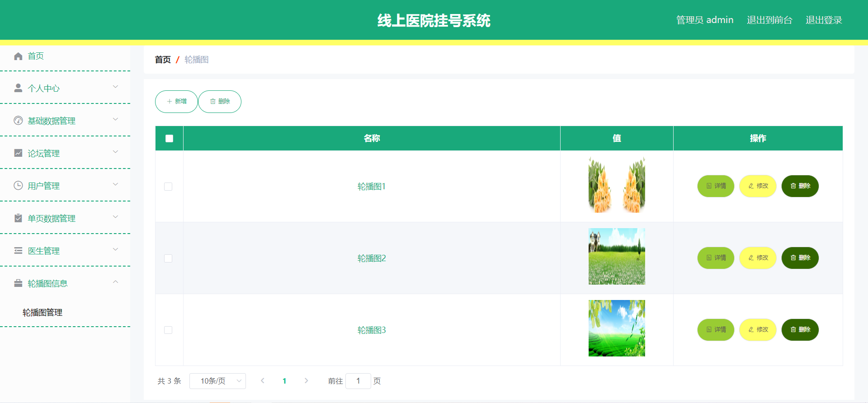Check the checkbox for 轮播图3 row
The height and width of the screenshot is (403, 868).
click(168, 330)
